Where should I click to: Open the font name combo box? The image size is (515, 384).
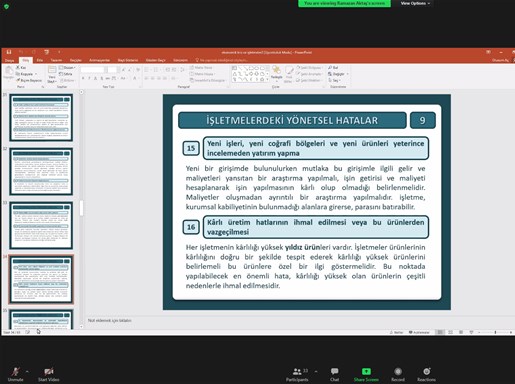[x=93, y=70]
